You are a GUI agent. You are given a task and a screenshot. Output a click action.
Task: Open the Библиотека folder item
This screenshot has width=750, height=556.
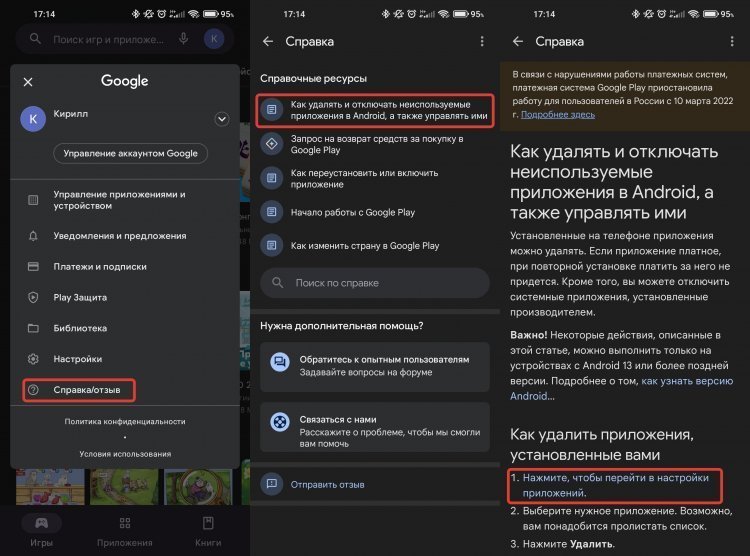tap(124, 328)
